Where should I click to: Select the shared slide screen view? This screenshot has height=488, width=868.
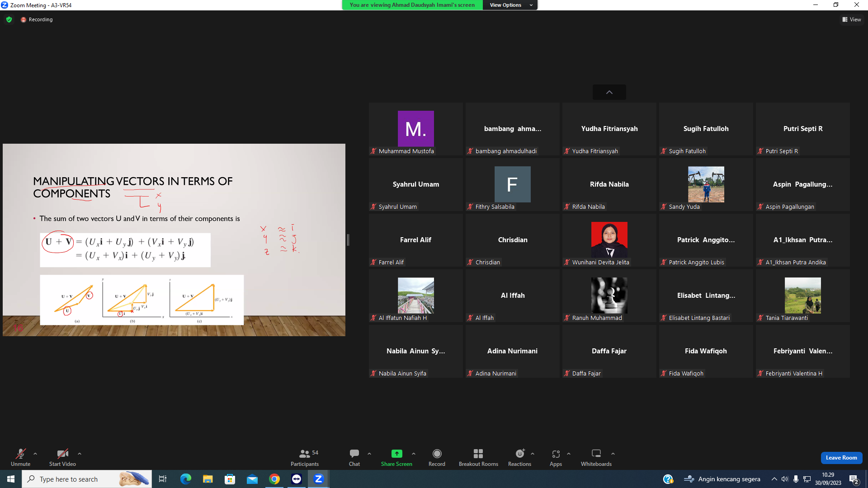click(174, 240)
